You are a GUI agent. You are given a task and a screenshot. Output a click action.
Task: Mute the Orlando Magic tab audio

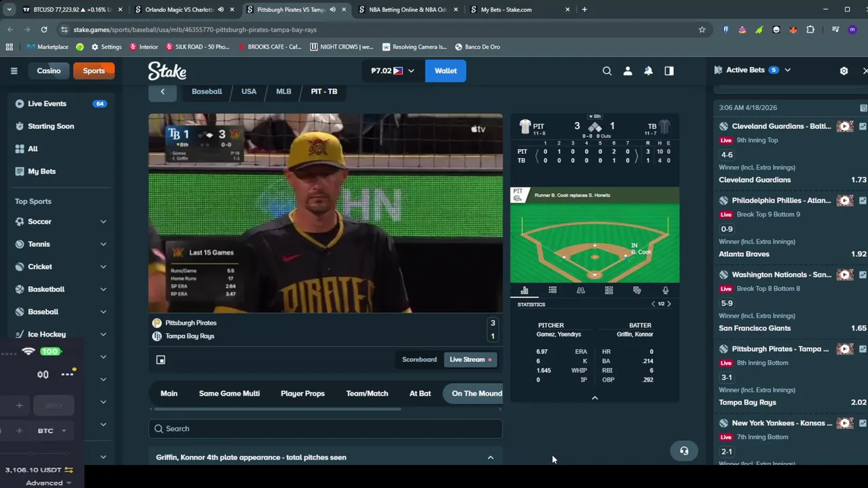[x=221, y=9]
